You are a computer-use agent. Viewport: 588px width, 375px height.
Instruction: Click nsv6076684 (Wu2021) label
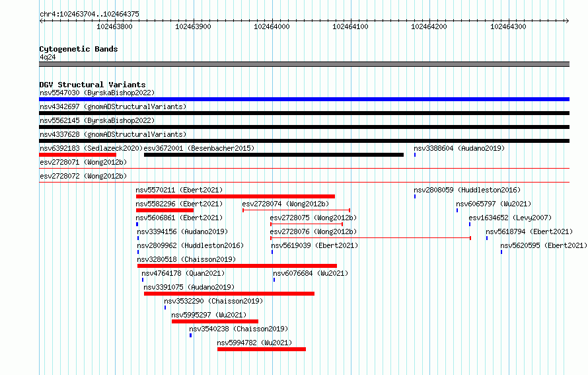coord(311,273)
